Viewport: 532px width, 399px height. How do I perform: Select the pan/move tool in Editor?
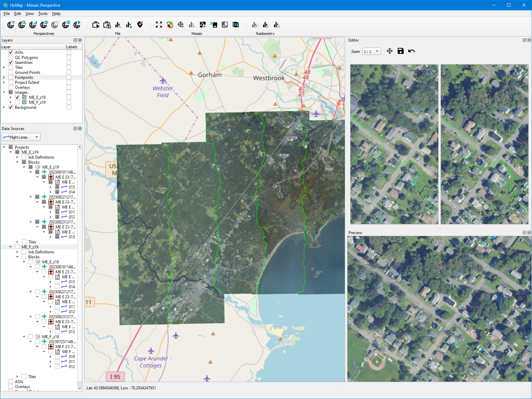(390, 51)
